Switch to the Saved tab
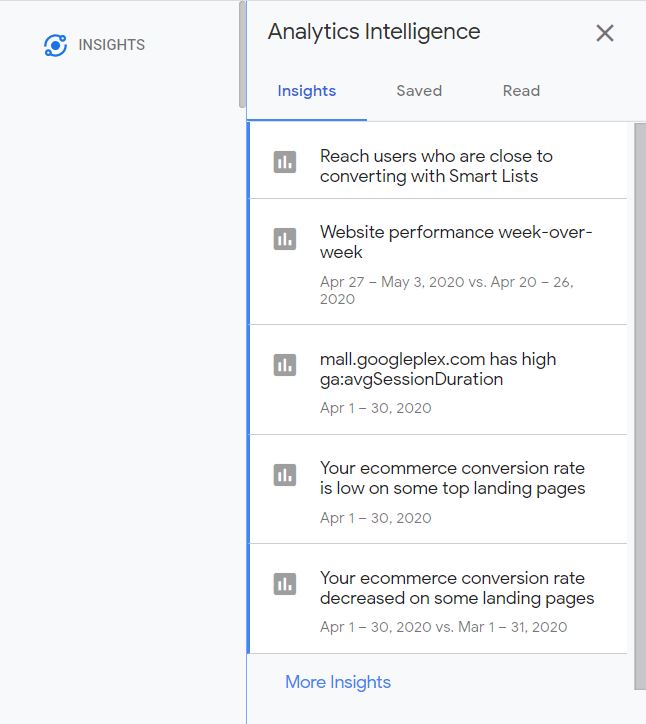 pyautogui.click(x=419, y=90)
